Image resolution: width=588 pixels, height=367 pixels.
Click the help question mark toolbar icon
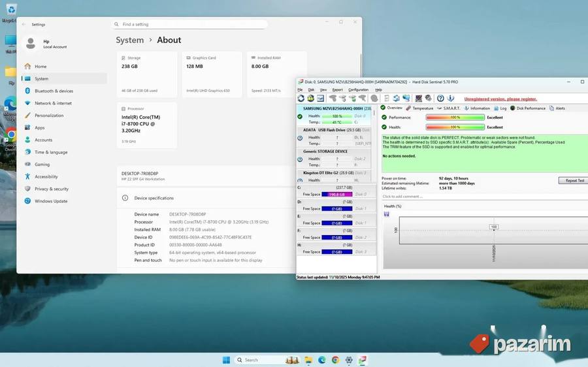point(440,98)
